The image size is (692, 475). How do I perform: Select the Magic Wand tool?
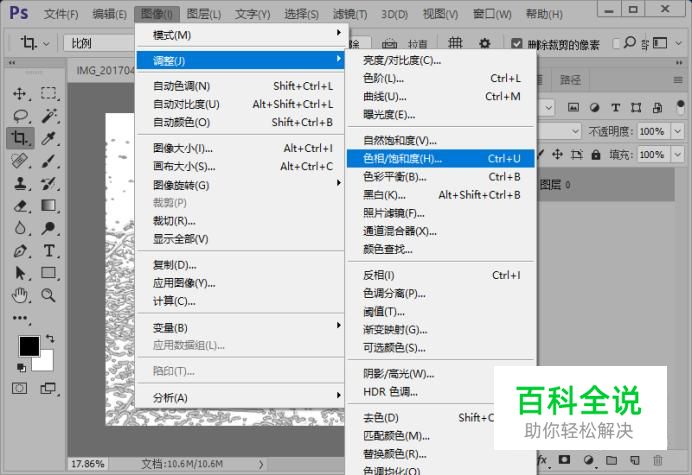pyautogui.click(x=49, y=116)
